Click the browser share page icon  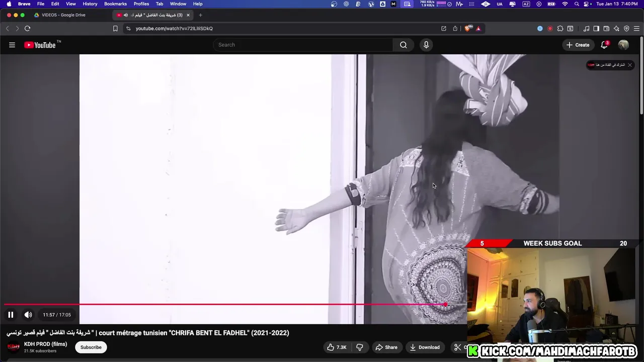tap(455, 29)
